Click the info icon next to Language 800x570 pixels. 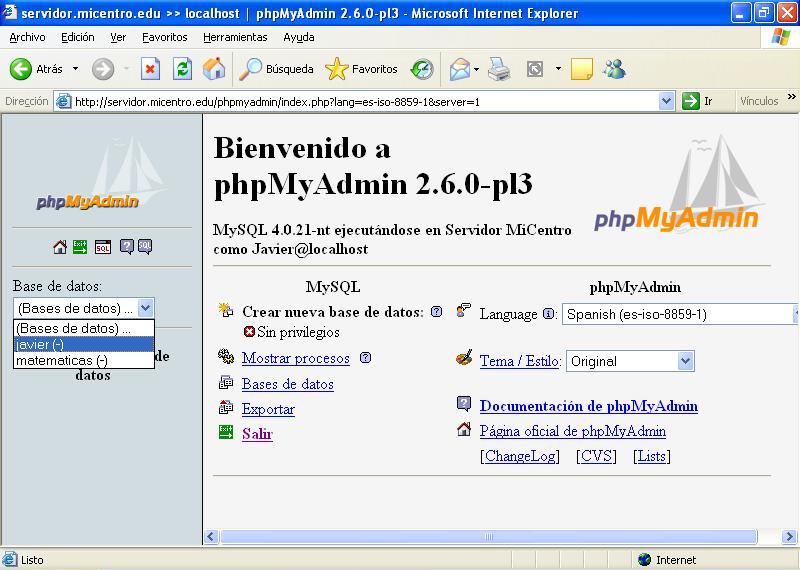[x=549, y=314]
